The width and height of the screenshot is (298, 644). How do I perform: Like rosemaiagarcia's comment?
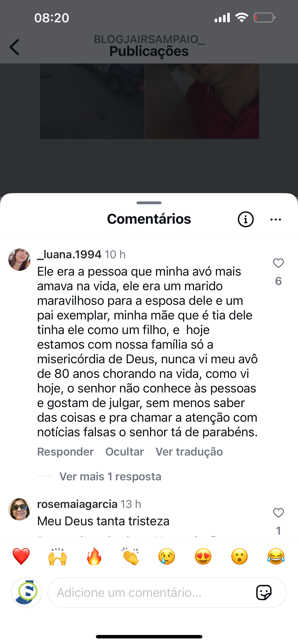278,513
